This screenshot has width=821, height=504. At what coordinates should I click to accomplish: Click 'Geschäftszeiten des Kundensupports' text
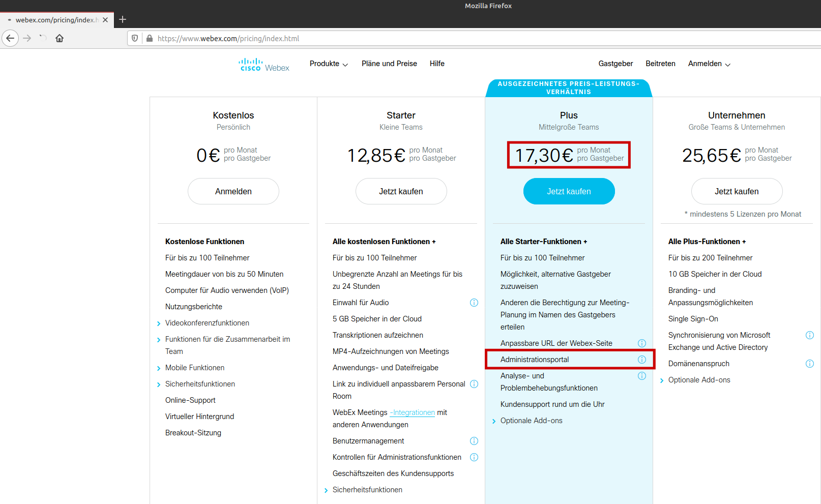click(x=393, y=473)
